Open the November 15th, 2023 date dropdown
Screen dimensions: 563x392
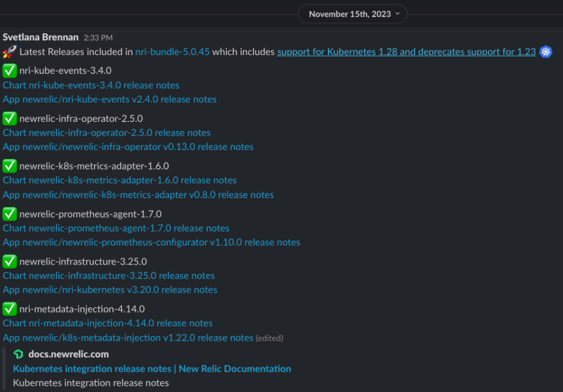click(352, 14)
